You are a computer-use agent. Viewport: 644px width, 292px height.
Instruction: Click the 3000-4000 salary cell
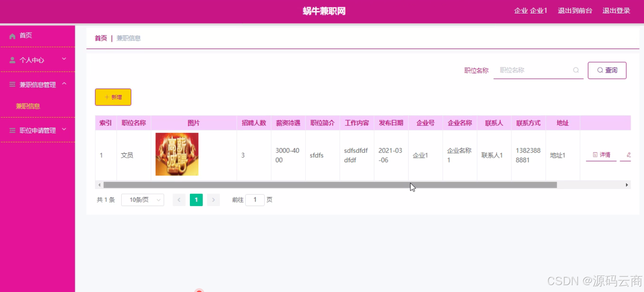tap(287, 155)
